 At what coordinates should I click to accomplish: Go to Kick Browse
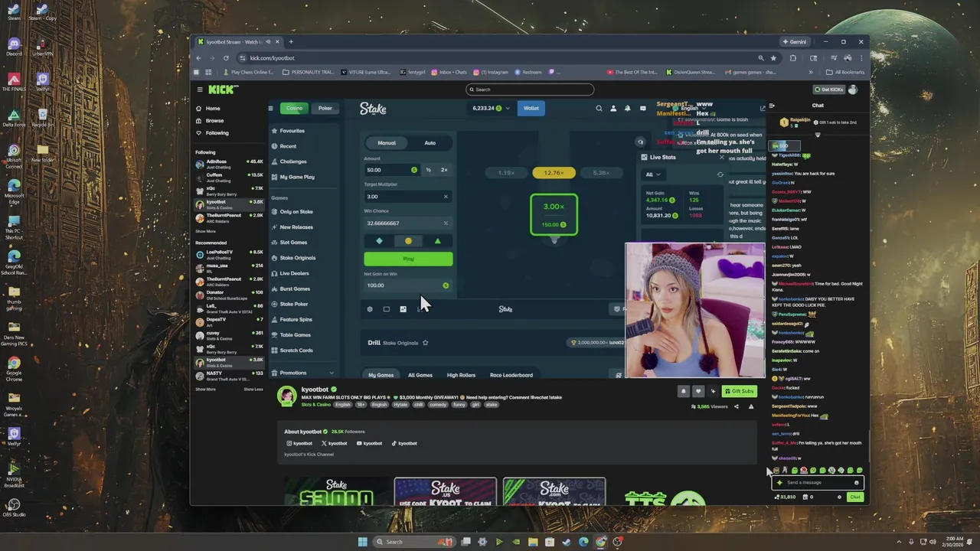point(214,121)
